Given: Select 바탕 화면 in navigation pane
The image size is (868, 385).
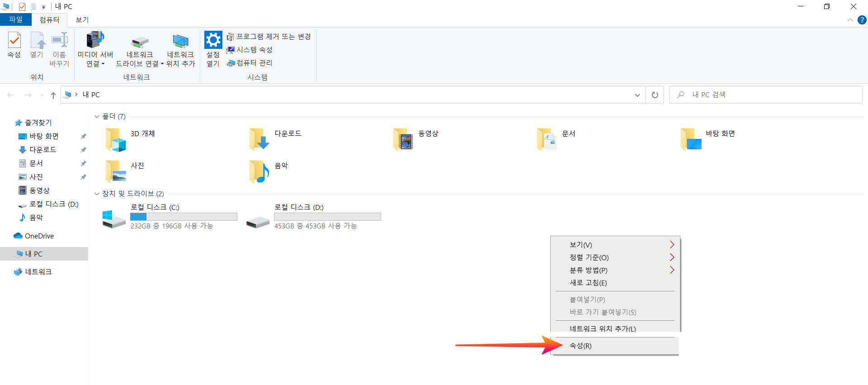Looking at the screenshot, I should click(x=44, y=136).
